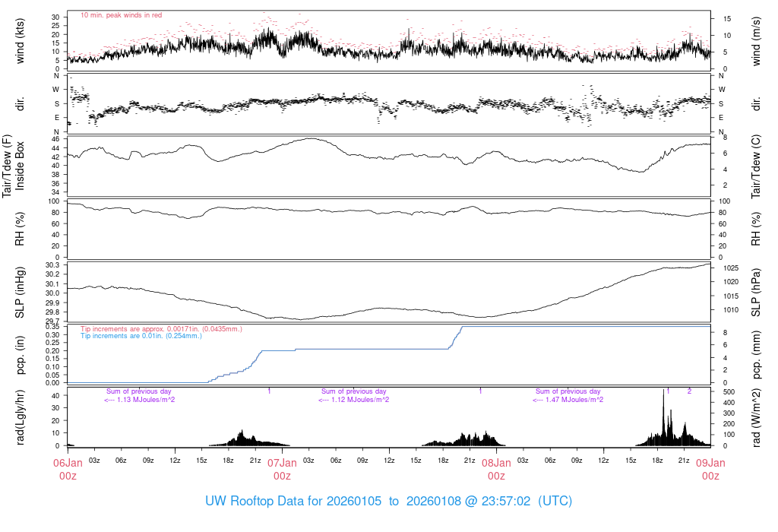
Task: Click the "29.7" inHg tick label
Action: 52,321
